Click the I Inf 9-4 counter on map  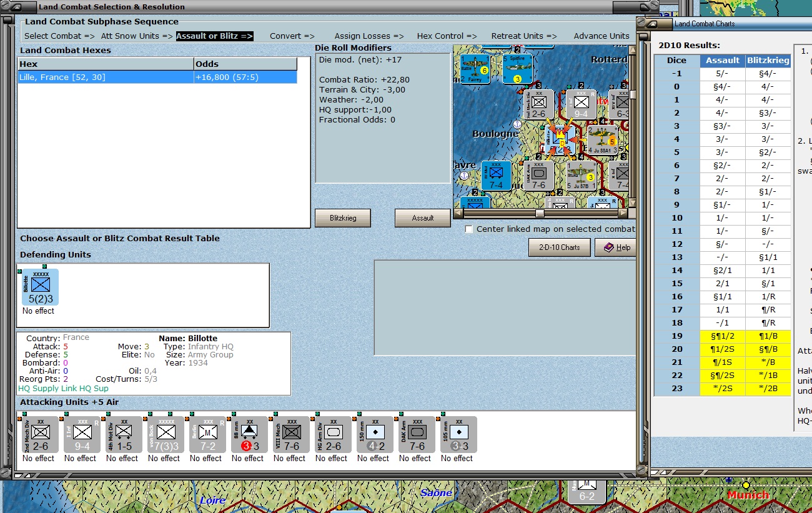coord(582,104)
